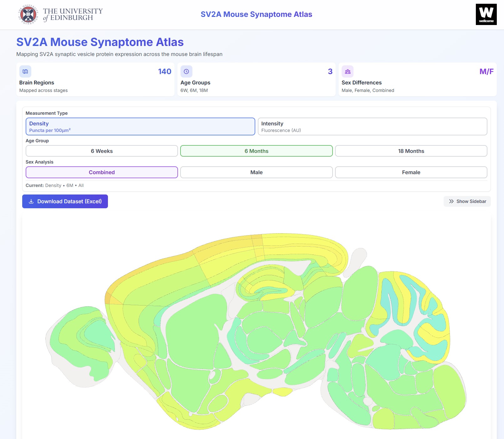Select the Density measurement option
The width and height of the screenshot is (504, 439).
(x=140, y=126)
